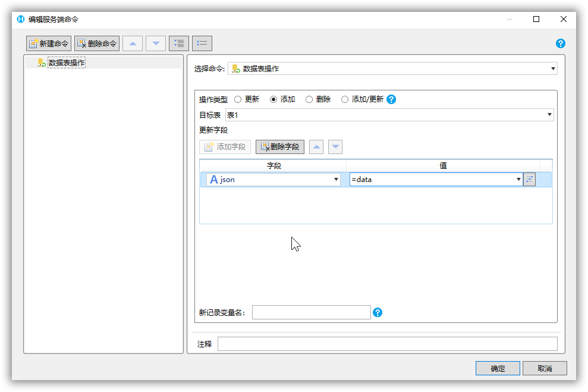Click the 取消 button
The width and height of the screenshot is (588, 392).
pos(545,368)
